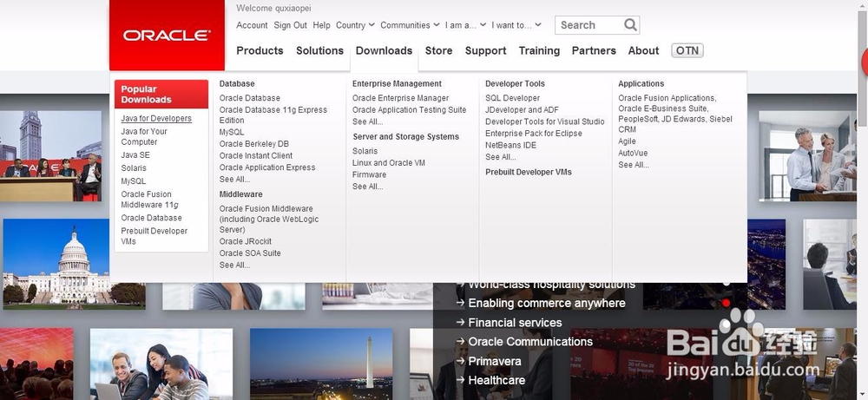The width and height of the screenshot is (868, 400).
Task: Click the conference panel speakers thumbnail
Action: pos(51,156)
